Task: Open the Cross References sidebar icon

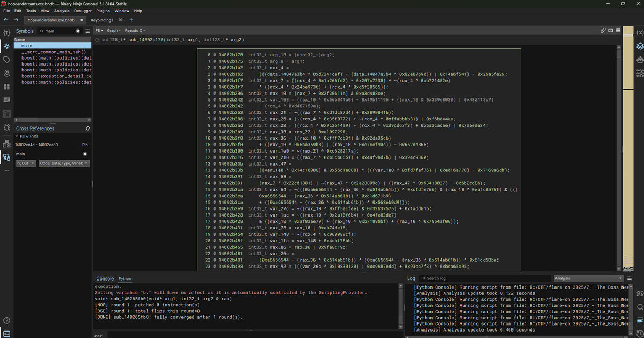Action: pyautogui.click(x=7, y=157)
